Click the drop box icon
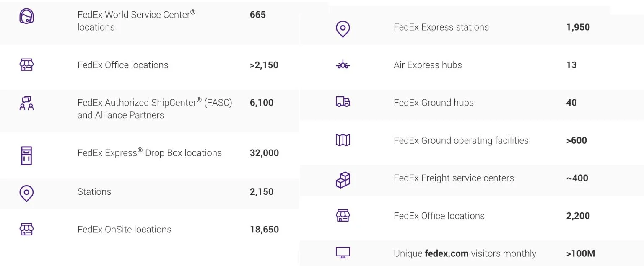This screenshot has width=644, height=266. pyautogui.click(x=26, y=155)
